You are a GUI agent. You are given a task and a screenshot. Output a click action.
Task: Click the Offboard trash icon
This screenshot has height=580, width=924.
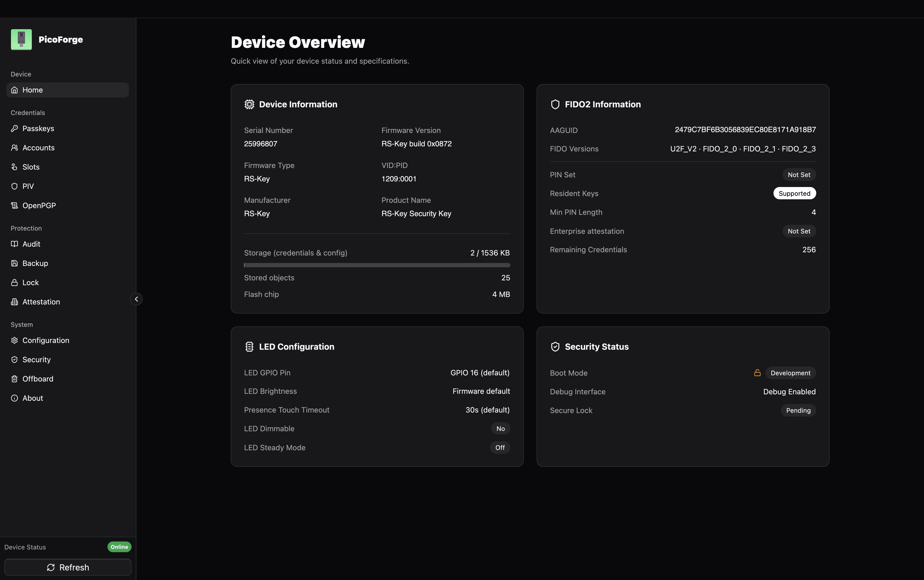(x=14, y=379)
